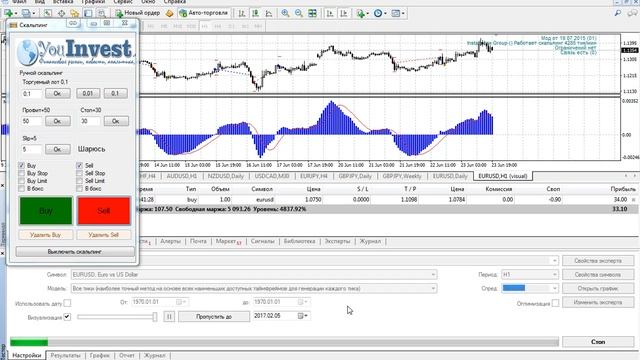Switch chart to line chart icon
Image resolution: width=640 pixels, height=360 pixels.
[x=269, y=13]
